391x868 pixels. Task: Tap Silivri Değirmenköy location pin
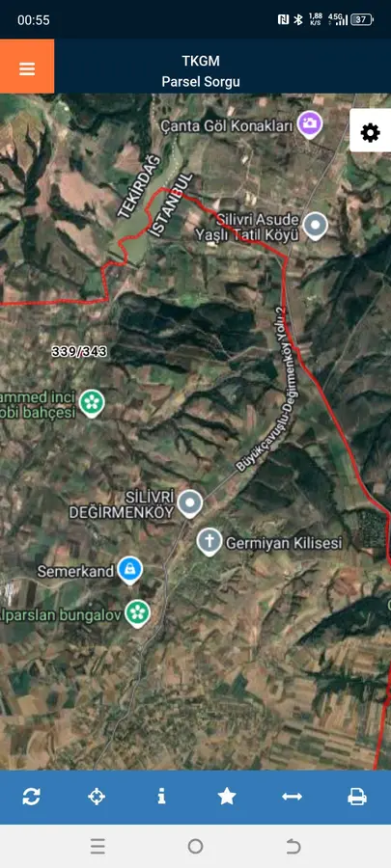click(190, 503)
